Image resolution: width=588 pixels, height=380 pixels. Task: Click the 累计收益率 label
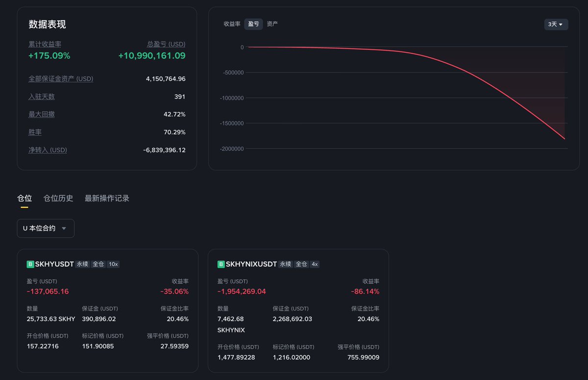click(45, 44)
